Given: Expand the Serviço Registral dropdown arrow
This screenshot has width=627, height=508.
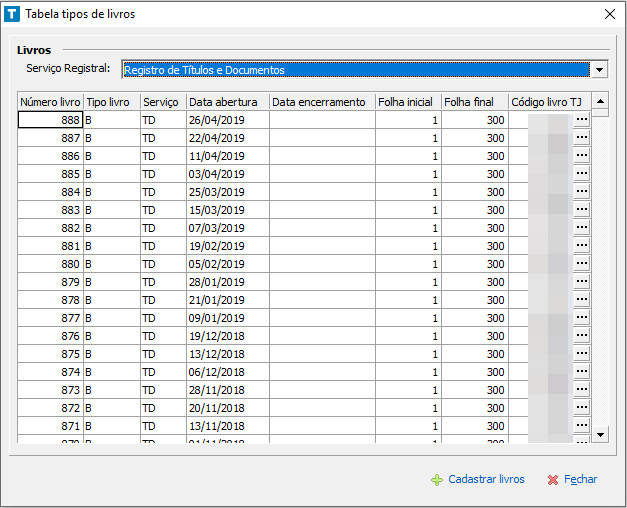Looking at the screenshot, I should click(x=599, y=70).
